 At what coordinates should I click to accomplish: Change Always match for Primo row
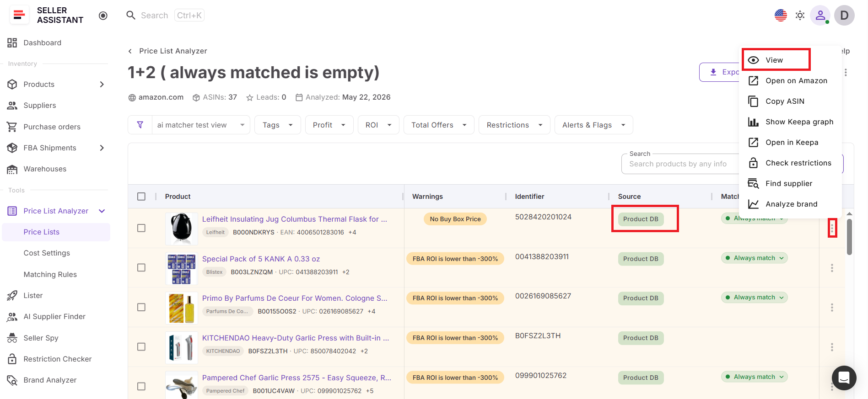754,298
